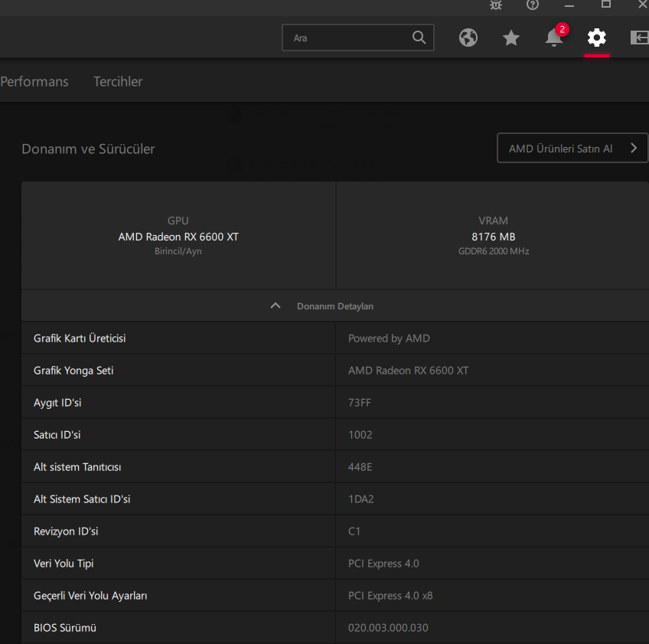Open the help question mark icon

pyautogui.click(x=533, y=5)
